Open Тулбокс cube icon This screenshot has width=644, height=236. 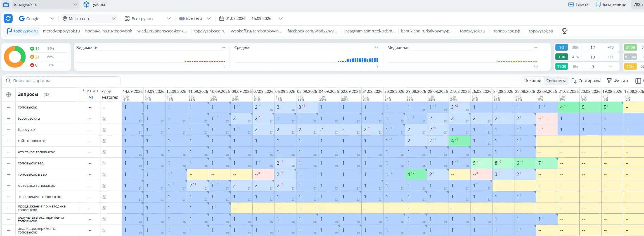click(x=86, y=4)
